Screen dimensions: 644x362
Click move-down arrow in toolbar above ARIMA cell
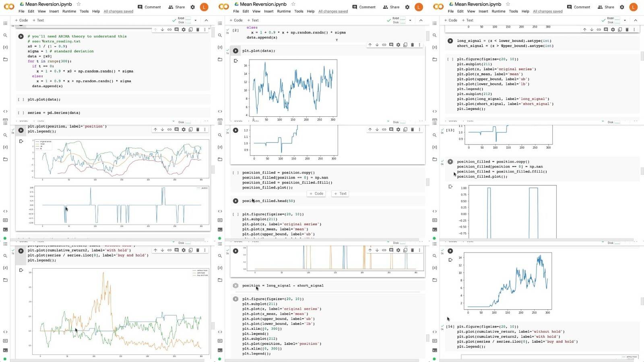162,29
